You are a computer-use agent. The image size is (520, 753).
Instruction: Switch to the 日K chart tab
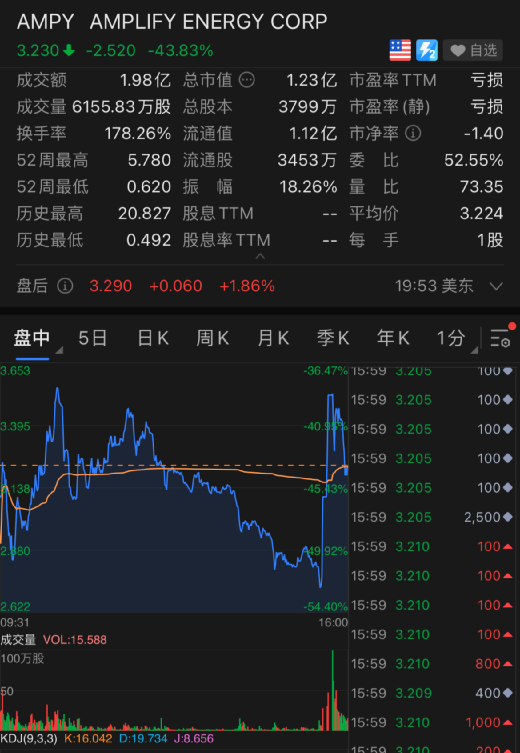(153, 338)
